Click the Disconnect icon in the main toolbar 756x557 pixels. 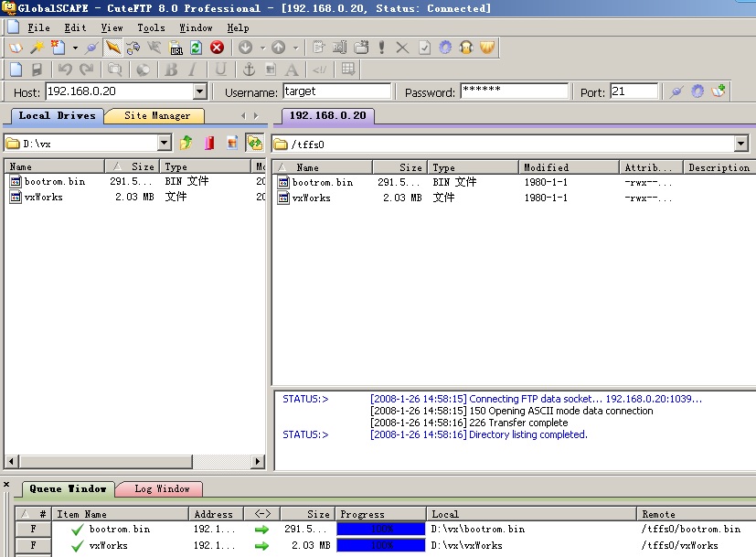154,48
